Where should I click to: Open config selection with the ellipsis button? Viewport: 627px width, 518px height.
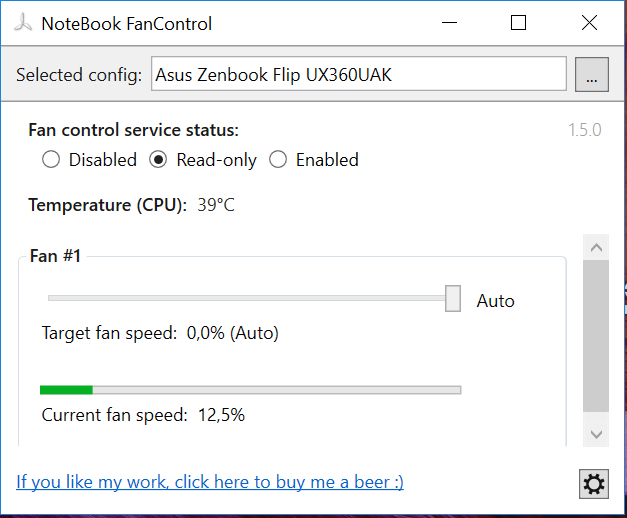coord(592,74)
